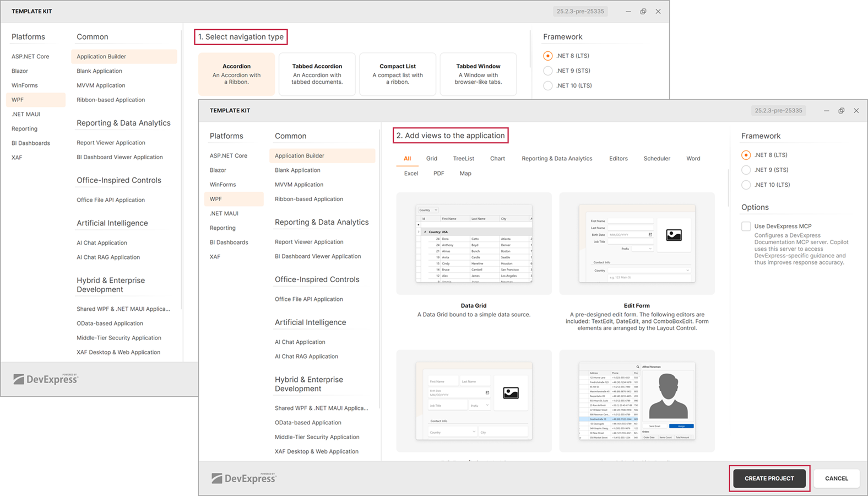Open the Word tab
The width and height of the screenshot is (868, 496).
693,159
